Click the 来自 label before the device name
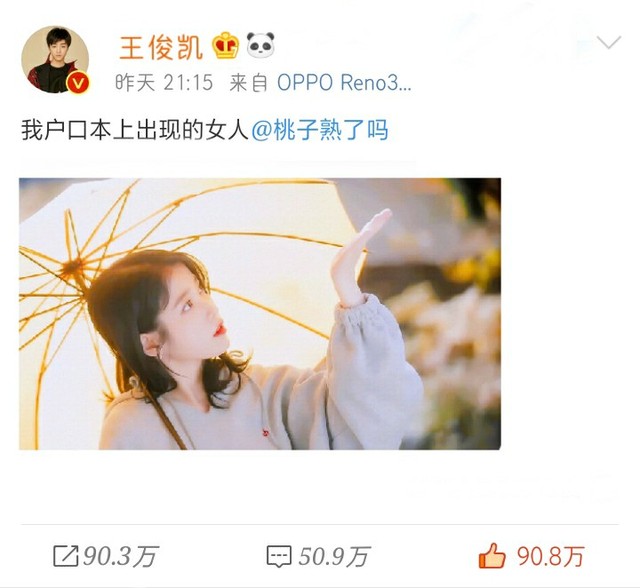 click(249, 83)
